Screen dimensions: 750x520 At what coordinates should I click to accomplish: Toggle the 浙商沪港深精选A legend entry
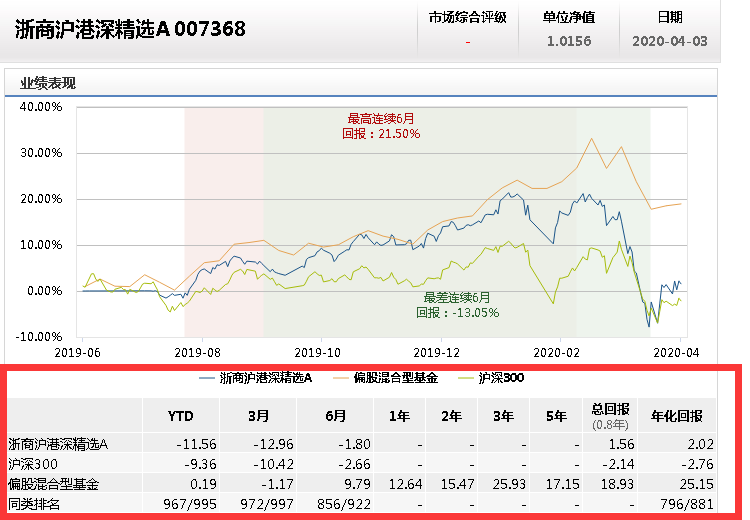point(256,378)
